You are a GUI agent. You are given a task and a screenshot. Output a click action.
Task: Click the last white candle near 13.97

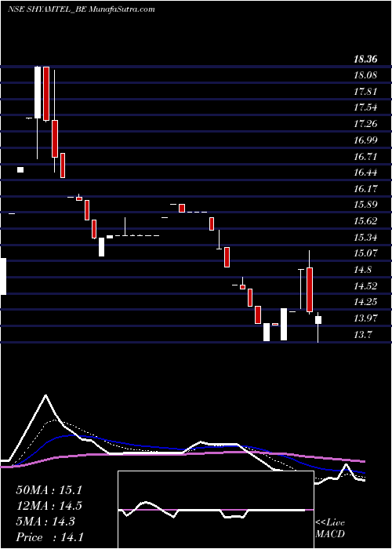coord(318,320)
